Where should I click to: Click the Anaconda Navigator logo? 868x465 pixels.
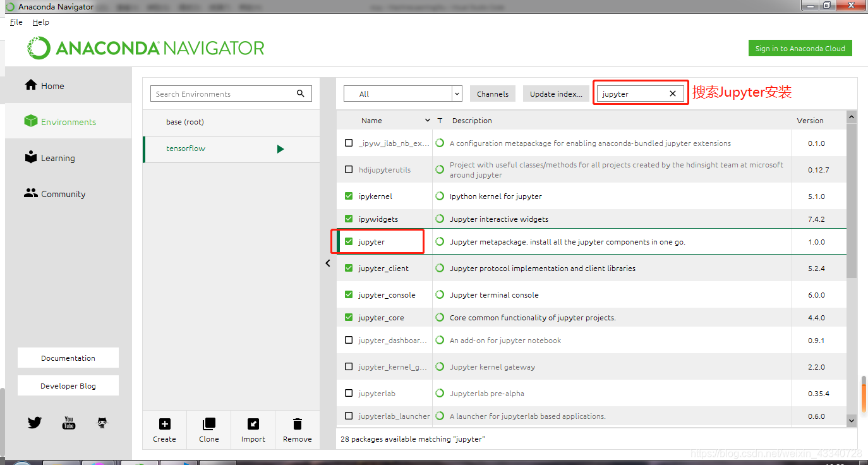coord(146,48)
